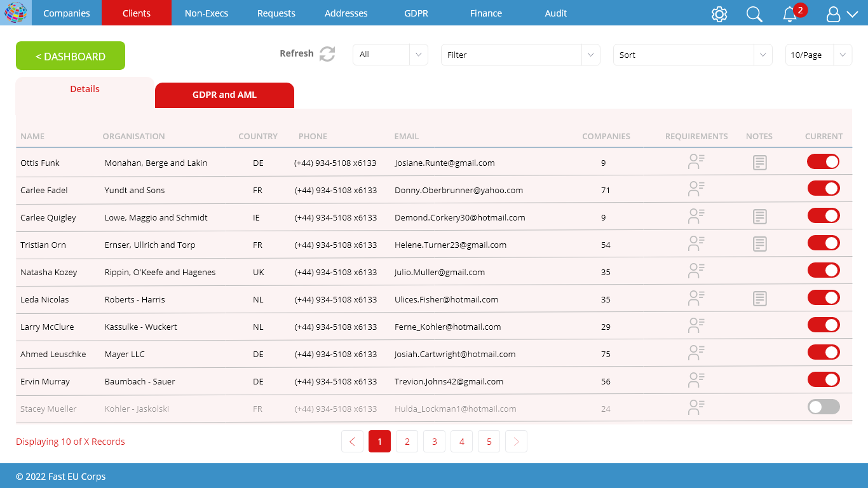Click the NAME column header
The width and height of the screenshot is (868, 488).
[32, 136]
